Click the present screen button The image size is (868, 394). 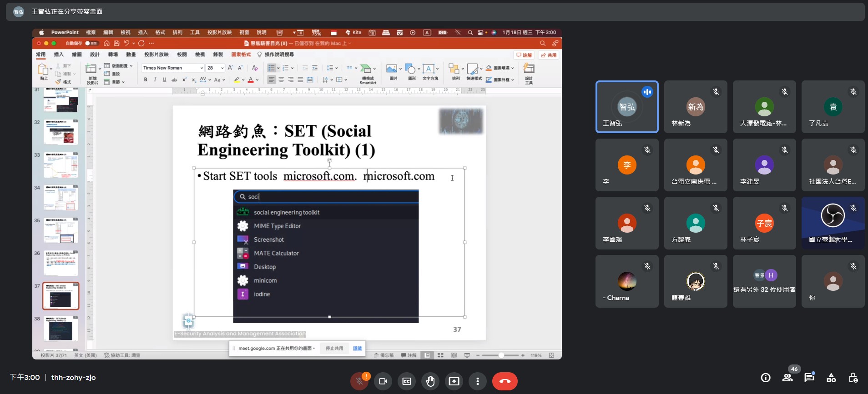pyautogui.click(x=454, y=381)
